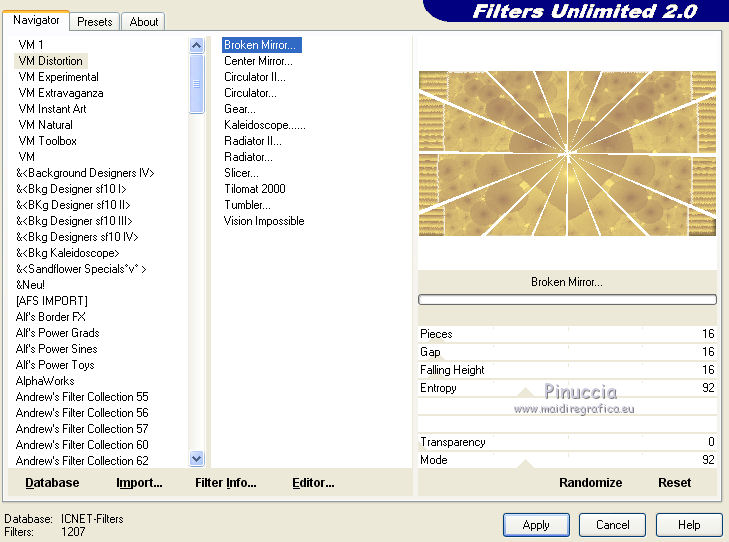The width and height of the screenshot is (729, 542).
Task: Choose the Tilomat 2000 filter
Action: [255, 189]
